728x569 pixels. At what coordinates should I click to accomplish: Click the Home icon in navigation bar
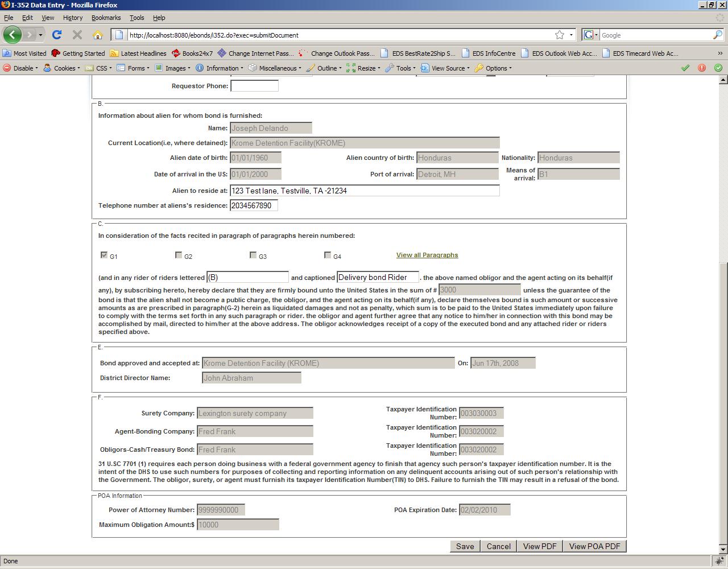(98, 35)
